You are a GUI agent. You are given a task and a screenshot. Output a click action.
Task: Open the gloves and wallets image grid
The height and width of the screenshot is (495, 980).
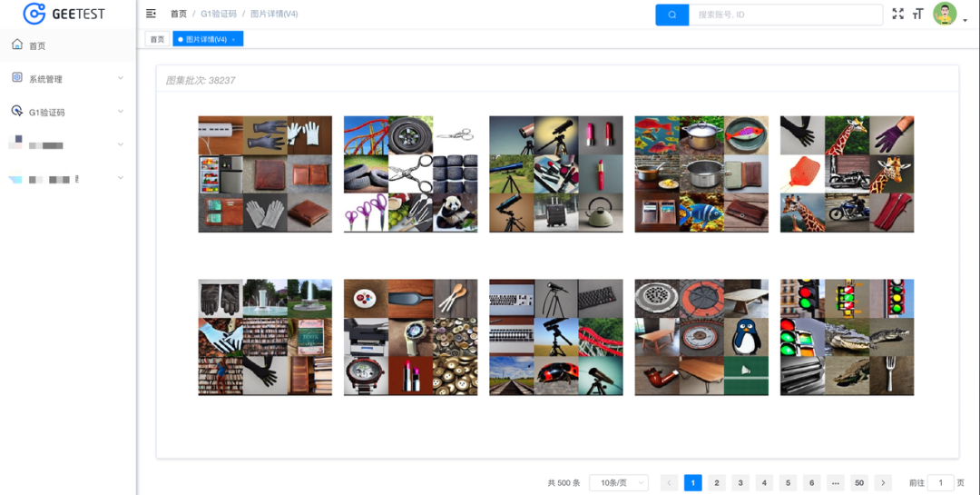tap(265, 174)
